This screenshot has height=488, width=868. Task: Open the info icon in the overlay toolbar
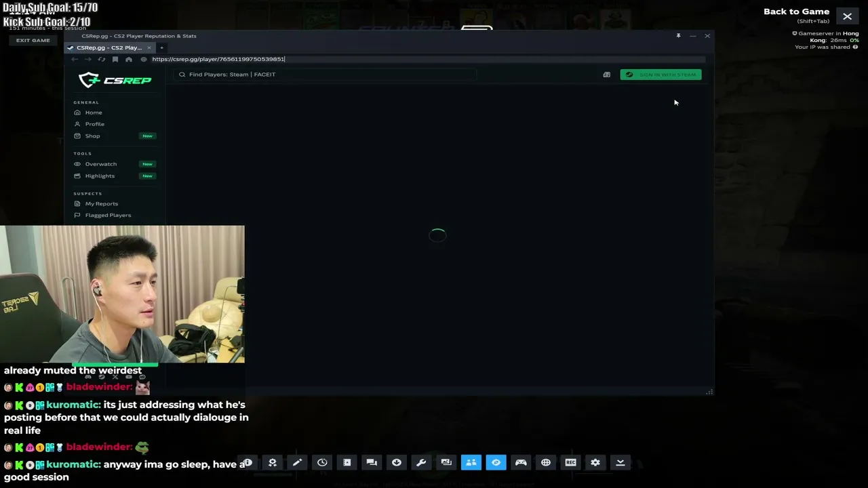tap(248, 462)
